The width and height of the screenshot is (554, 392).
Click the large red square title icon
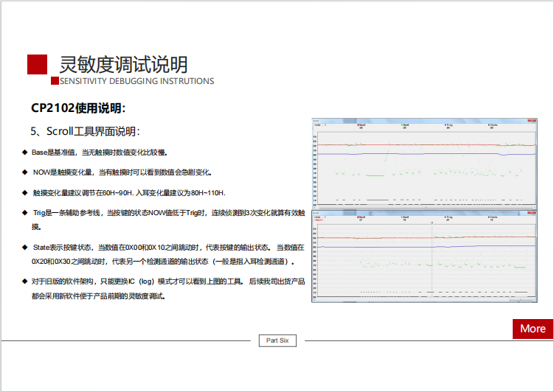click(38, 64)
